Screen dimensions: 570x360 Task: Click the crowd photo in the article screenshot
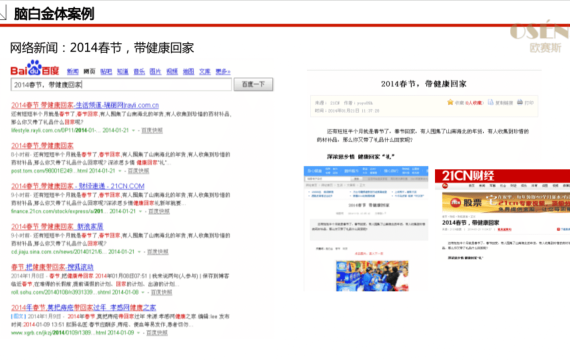pyautogui.click(x=372, y=276)
